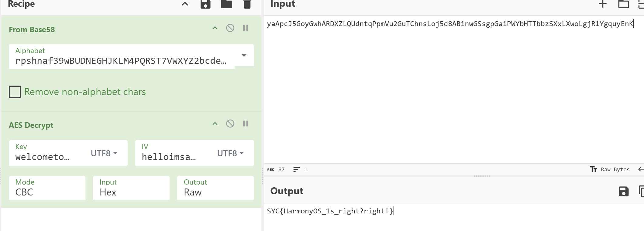The height and width of the screenshot is (231, 644).
Task: Disable the AES Decrypt operation
Action: tap(230, 124)
